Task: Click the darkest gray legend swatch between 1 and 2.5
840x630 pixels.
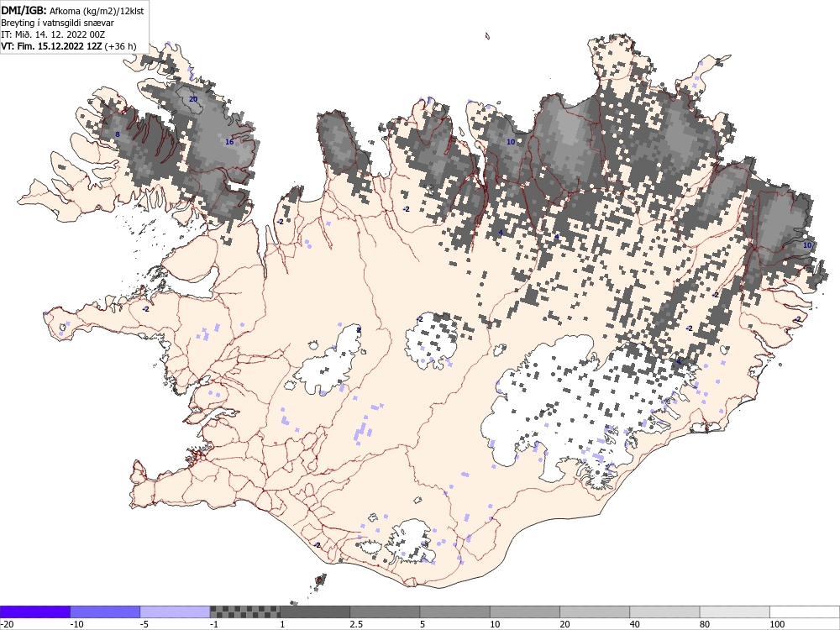Action: point(315,612)
